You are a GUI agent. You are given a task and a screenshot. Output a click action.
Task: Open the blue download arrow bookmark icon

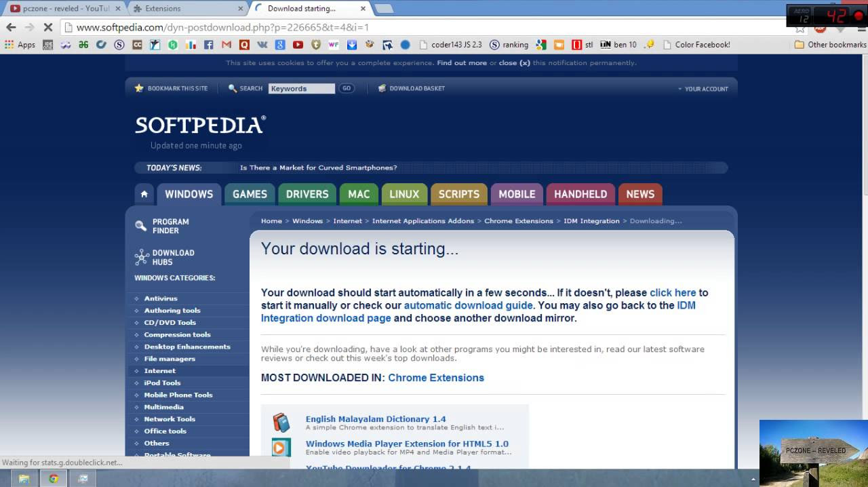click(x=352, y=45)
